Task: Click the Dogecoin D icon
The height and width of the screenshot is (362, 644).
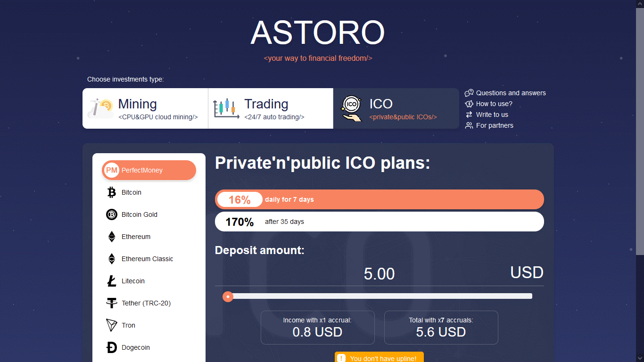Action: tap(112, 347)
